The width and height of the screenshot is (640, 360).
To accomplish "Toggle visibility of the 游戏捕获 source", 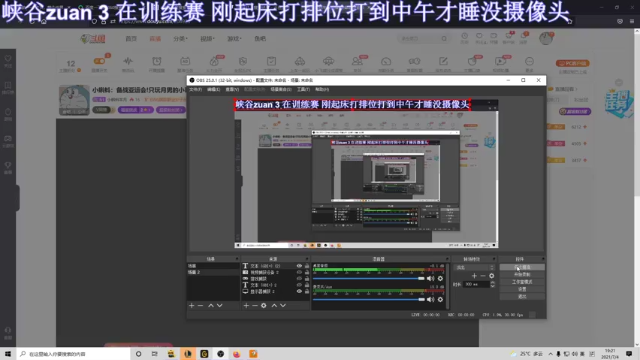I will [x=299, y=279].
